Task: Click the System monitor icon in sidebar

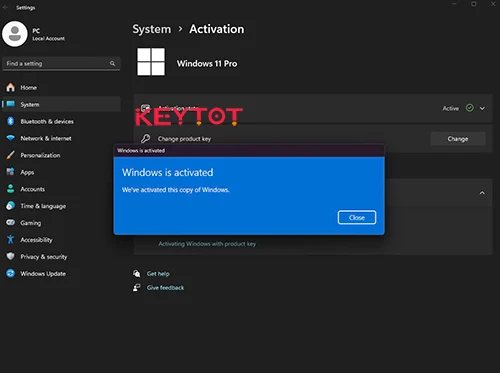Action: coord(11,104)
